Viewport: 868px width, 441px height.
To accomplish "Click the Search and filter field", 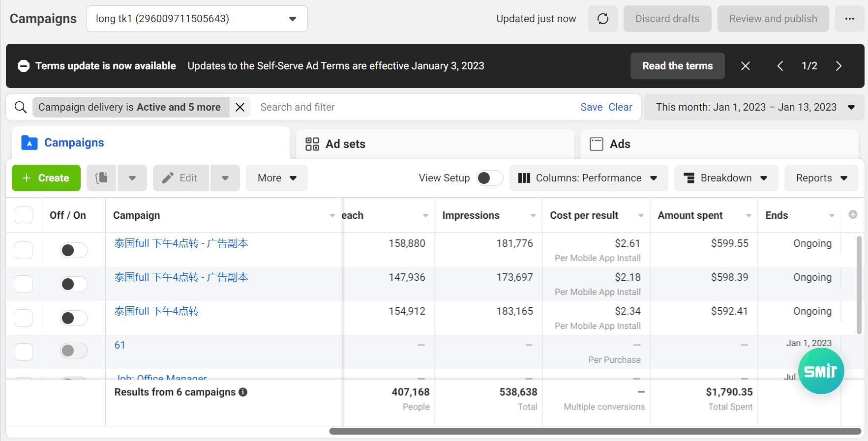I will tap(413, 107).
